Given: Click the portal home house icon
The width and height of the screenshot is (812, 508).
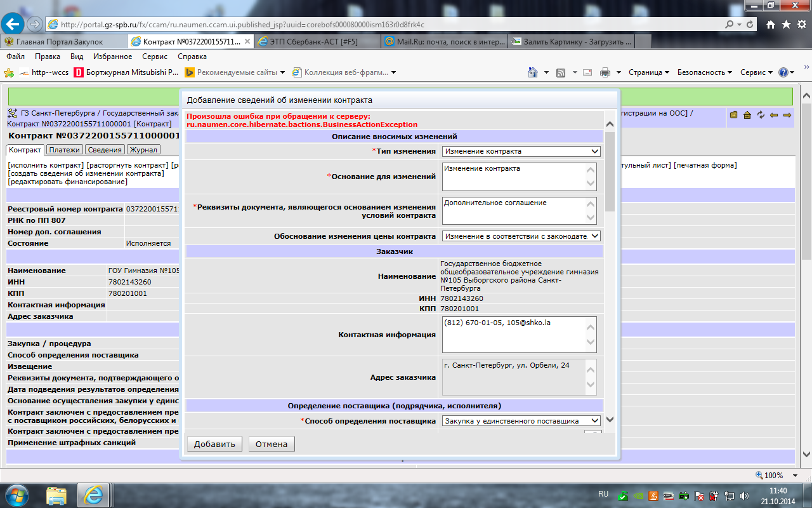Looking at the screenshot, I should point(747,115).
